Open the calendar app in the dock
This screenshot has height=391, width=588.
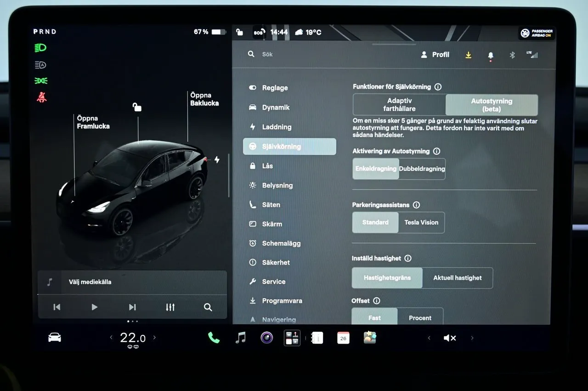pos(343,338)
